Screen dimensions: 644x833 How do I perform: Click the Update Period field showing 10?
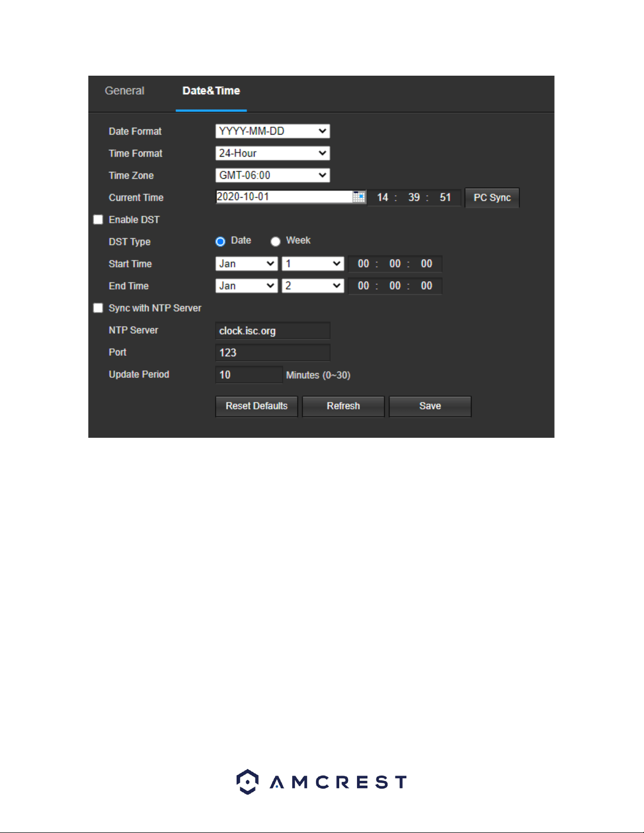(249, 375)
